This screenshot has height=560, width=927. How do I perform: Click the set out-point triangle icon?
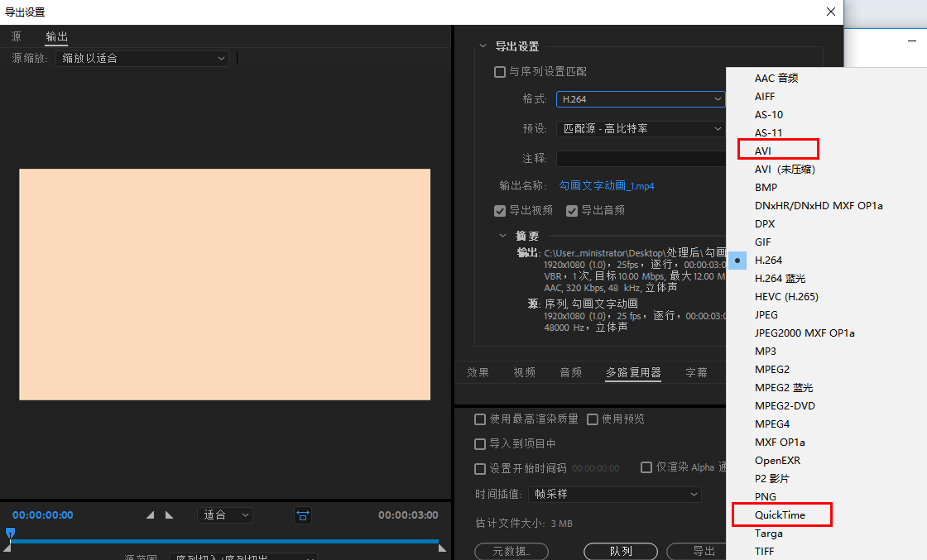click(169, 515)
